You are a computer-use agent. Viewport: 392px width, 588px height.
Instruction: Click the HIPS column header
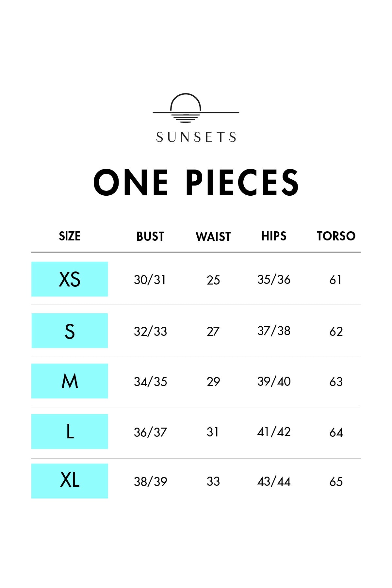(x=274, y=236)
